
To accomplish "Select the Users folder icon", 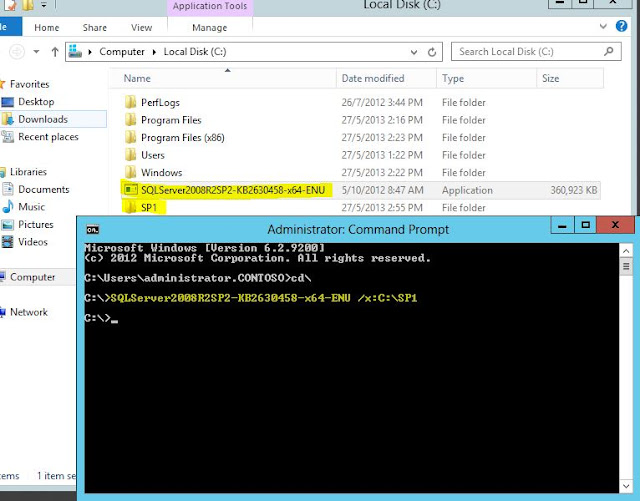I will pyautogui.click(x=131, y=155).
